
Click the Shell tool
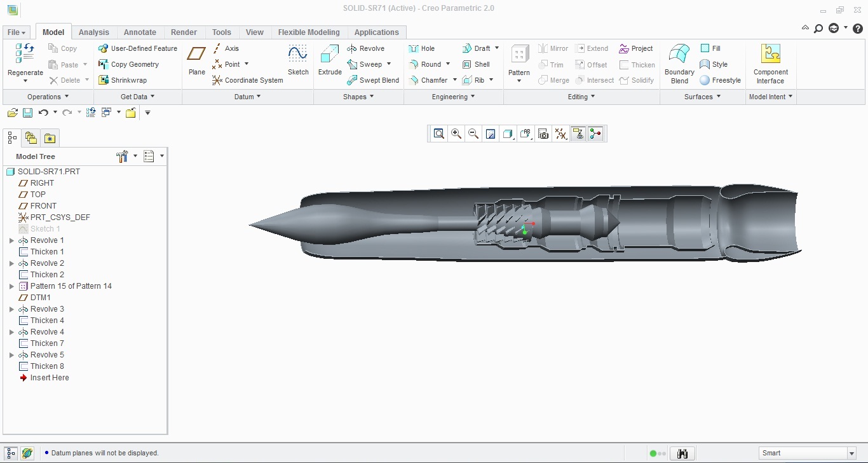pos(476,64)
